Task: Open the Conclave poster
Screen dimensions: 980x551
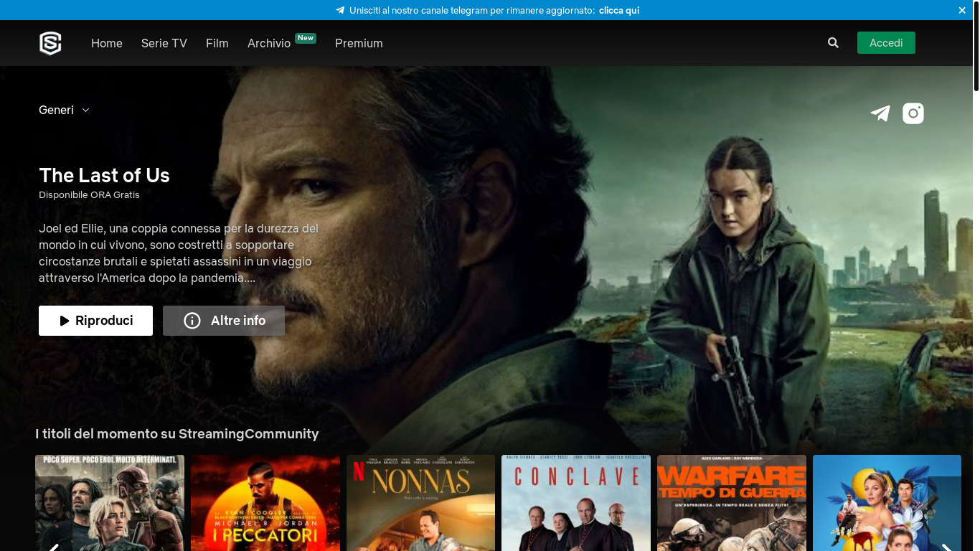Action: coord(576,503)
